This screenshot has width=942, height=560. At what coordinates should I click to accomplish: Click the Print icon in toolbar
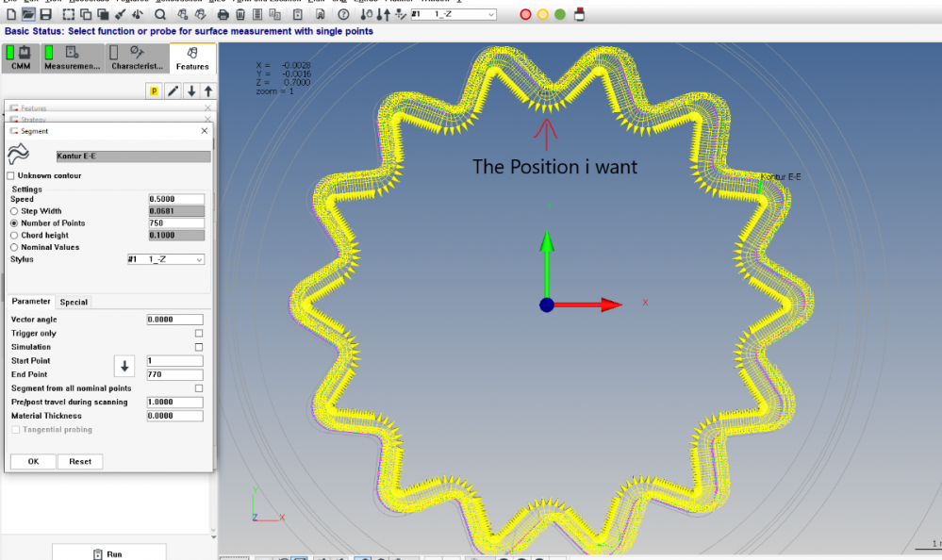tap(223, 15)
